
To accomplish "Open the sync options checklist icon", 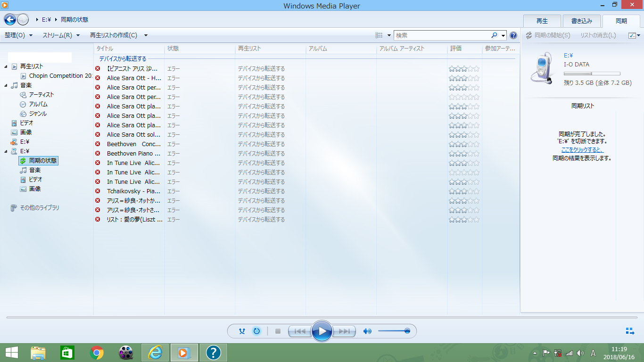I will 632,35.
